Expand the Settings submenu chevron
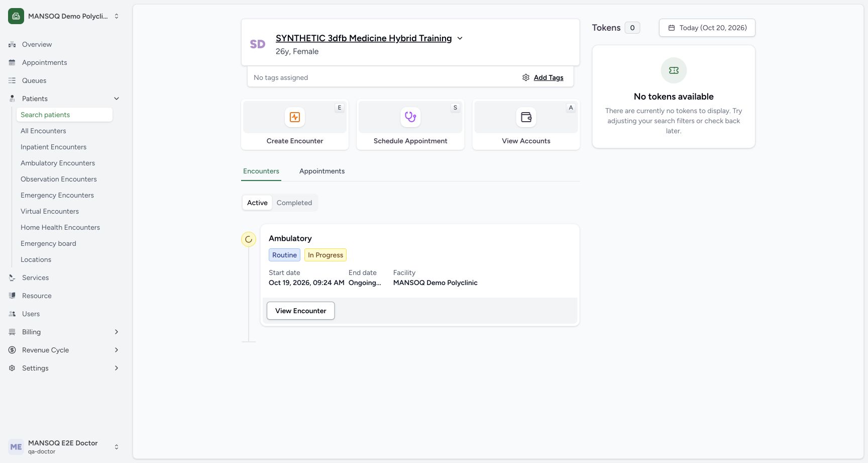The height and width of the screenshot is (463, 868). [x=117, y=368]
